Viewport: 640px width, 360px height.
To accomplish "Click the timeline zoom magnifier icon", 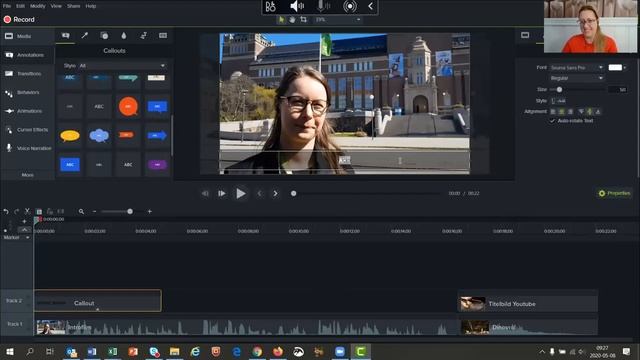I will point(81,211).
